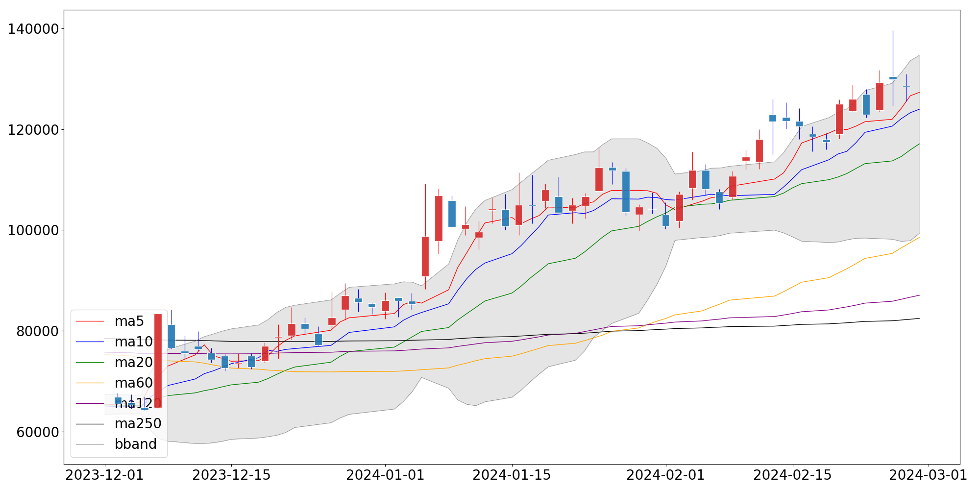
Task: Click the 100000 y-axis label
Action: click(34, 230)
